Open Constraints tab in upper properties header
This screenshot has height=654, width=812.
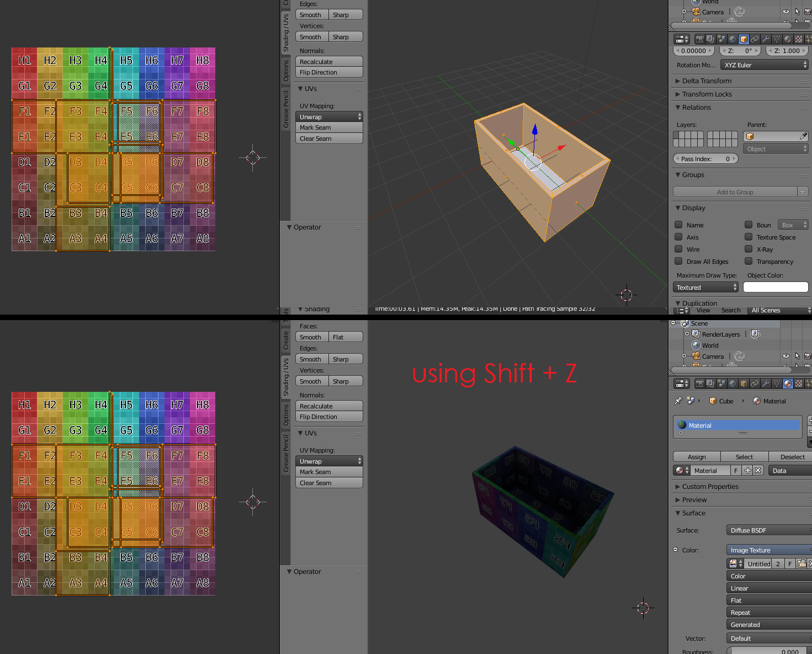click(755, 39)
